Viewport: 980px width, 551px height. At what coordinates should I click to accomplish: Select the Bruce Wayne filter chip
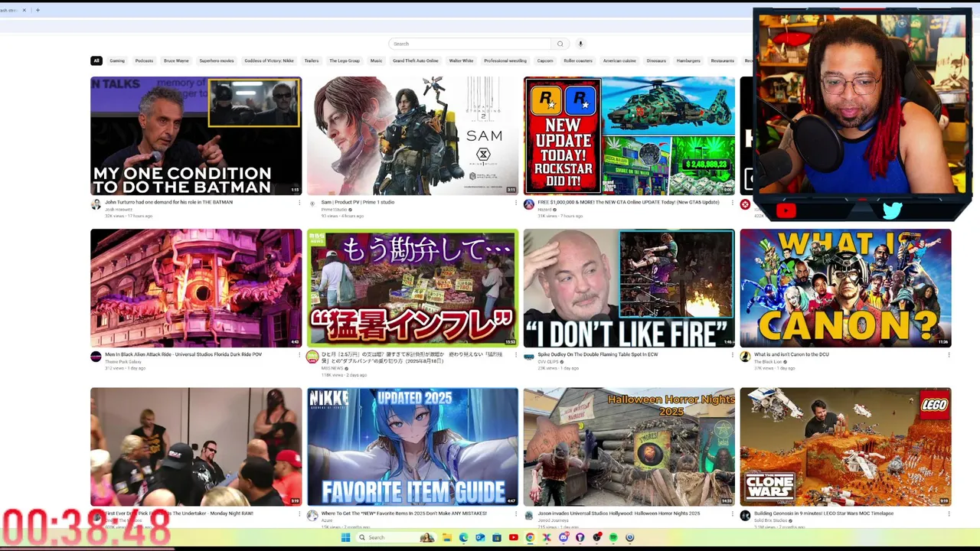[x=176, y=60]
